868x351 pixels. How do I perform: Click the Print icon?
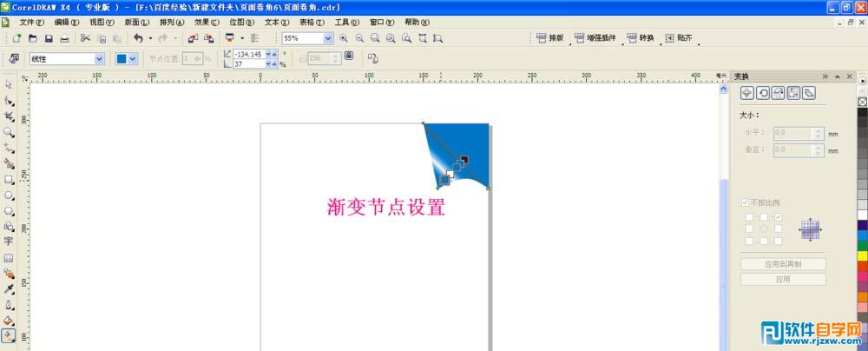click(65, 38)
